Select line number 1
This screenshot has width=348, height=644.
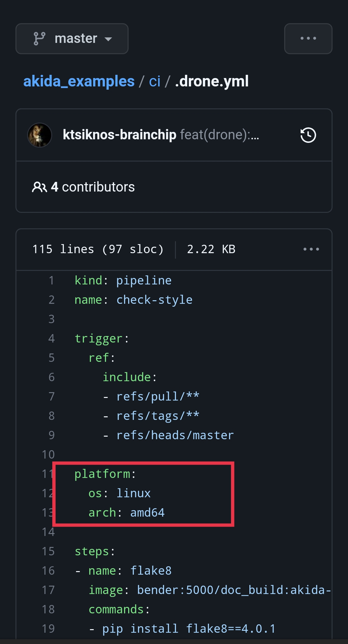coord(51,281)
